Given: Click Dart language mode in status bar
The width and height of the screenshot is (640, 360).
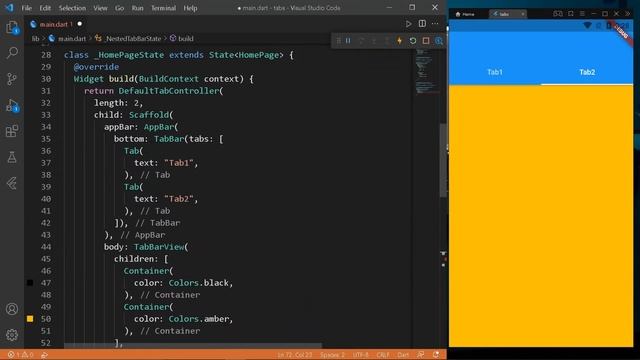Looking at the screenshot, I should [x=403, y=355].
